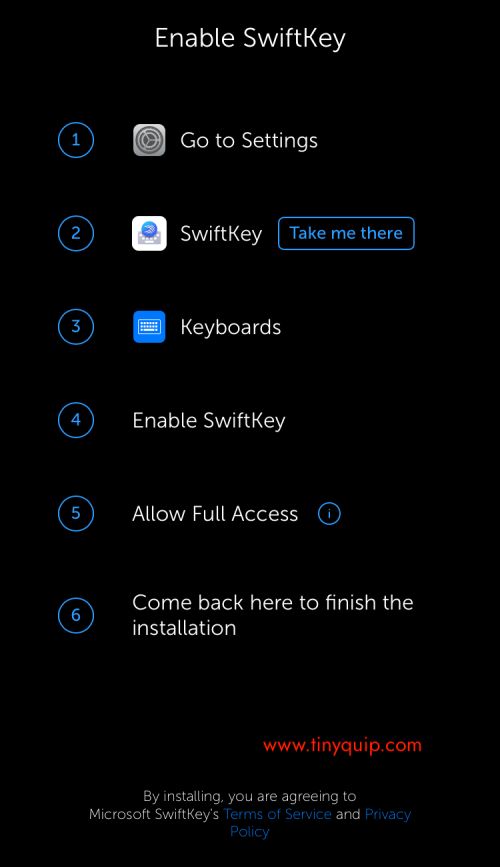Viewport: 500px width, 867px height.
Task: Tap the Enable SwiftKey page title
Action: click(250, 39)
